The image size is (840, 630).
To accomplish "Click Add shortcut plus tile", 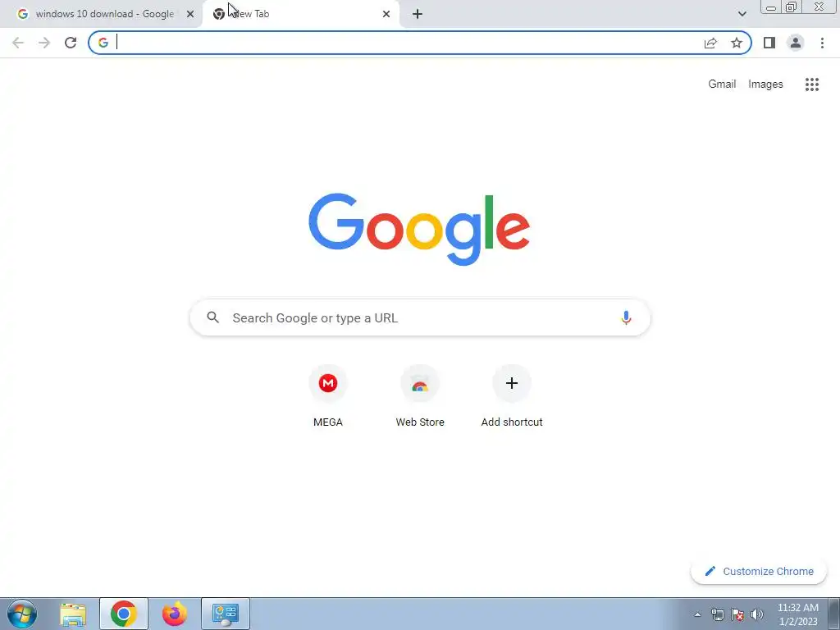I will [512, 397].
